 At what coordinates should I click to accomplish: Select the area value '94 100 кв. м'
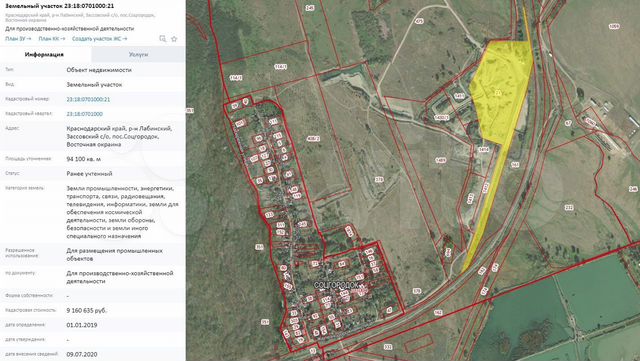point(84,159)
